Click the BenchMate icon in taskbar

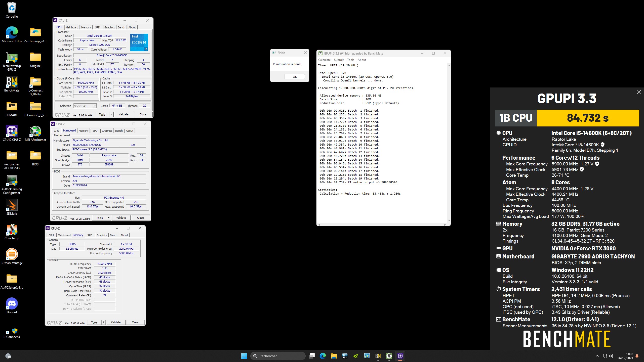click(x=378, y=356)
